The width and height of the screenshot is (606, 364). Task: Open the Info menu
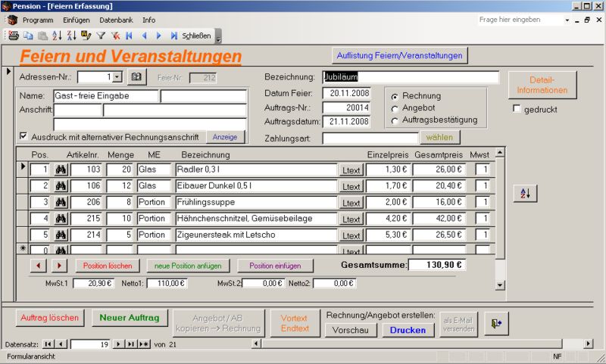[x=148, y=20]
